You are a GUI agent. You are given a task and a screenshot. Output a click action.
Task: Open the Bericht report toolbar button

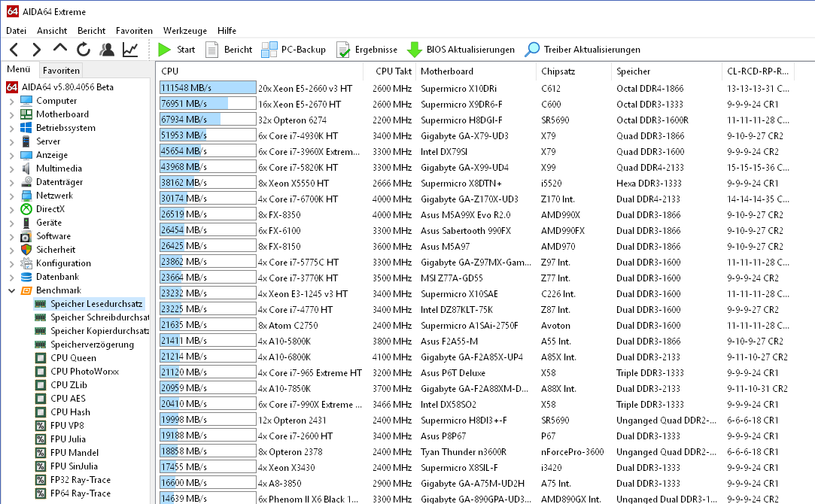[229, 50]
